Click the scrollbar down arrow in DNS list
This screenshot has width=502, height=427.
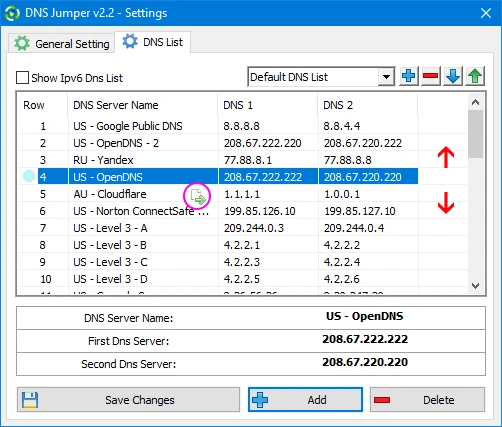click(x=476, y=286)
